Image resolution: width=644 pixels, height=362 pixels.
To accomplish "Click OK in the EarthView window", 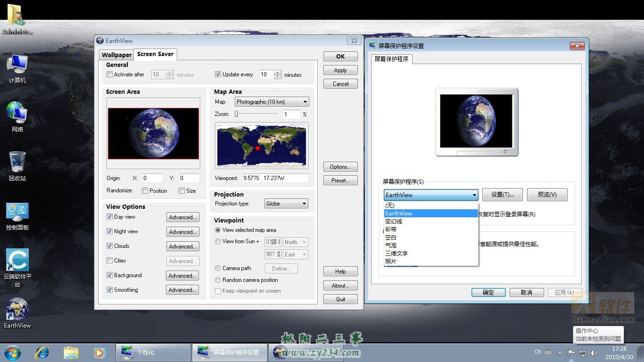I will pyautogui.click(x=340, y=56).
